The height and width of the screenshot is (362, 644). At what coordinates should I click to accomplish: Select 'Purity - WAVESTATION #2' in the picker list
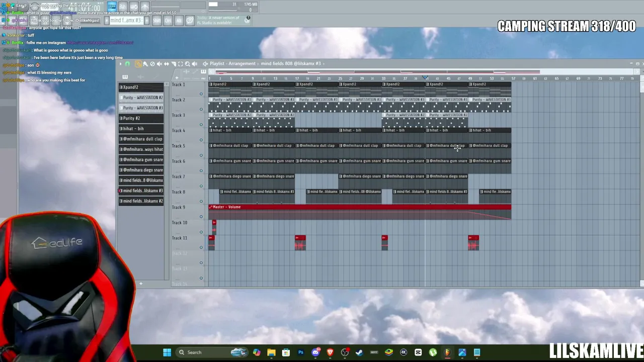pos(141,98)
